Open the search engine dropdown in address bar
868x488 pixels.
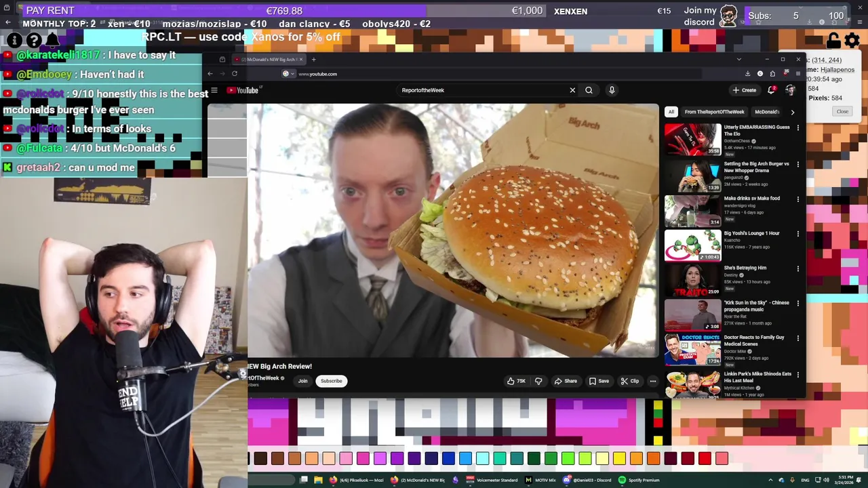[288, 74]
